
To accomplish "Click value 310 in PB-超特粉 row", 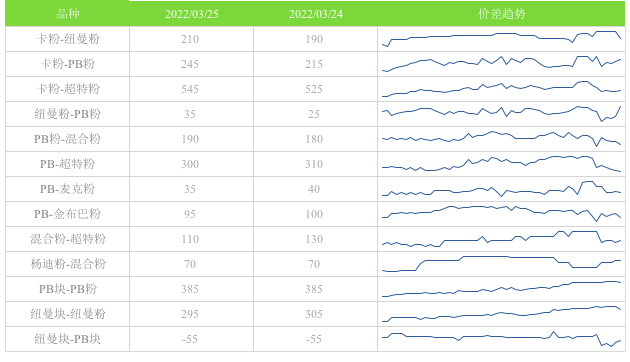I will coord(314,164).
